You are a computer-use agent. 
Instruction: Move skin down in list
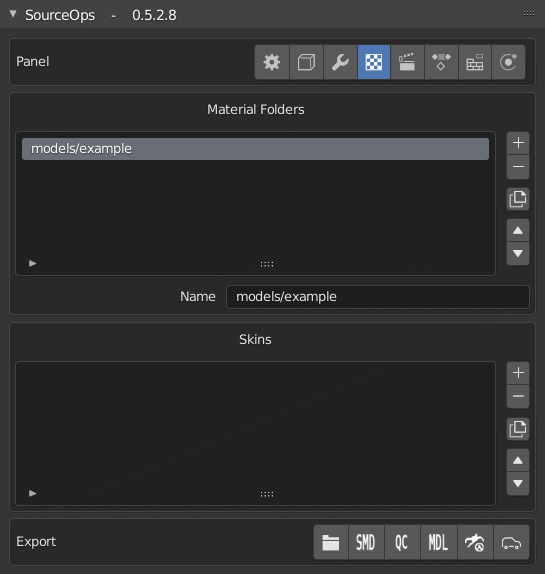518,483
